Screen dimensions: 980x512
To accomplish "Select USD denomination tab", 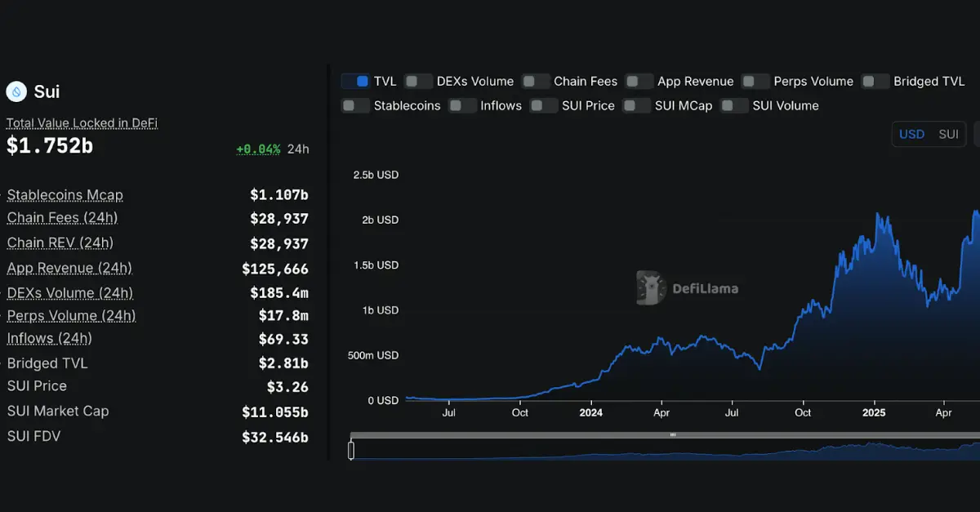I will [x=911, y=134].
